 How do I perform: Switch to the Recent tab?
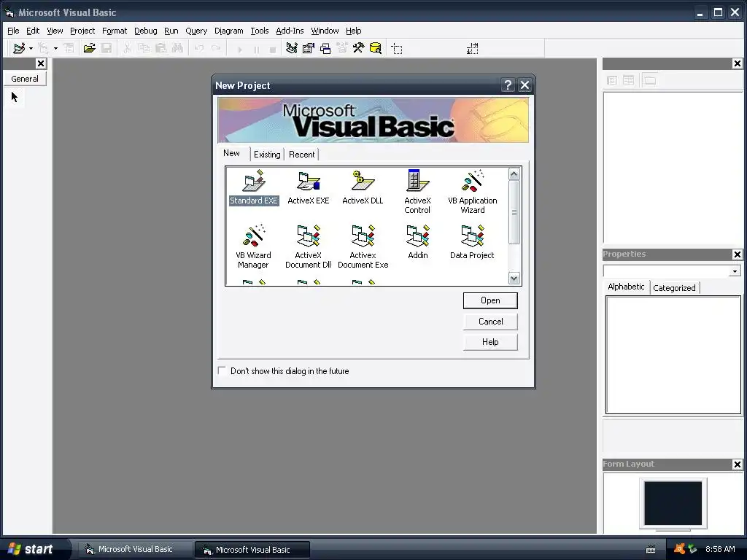[x=301, y=155]
